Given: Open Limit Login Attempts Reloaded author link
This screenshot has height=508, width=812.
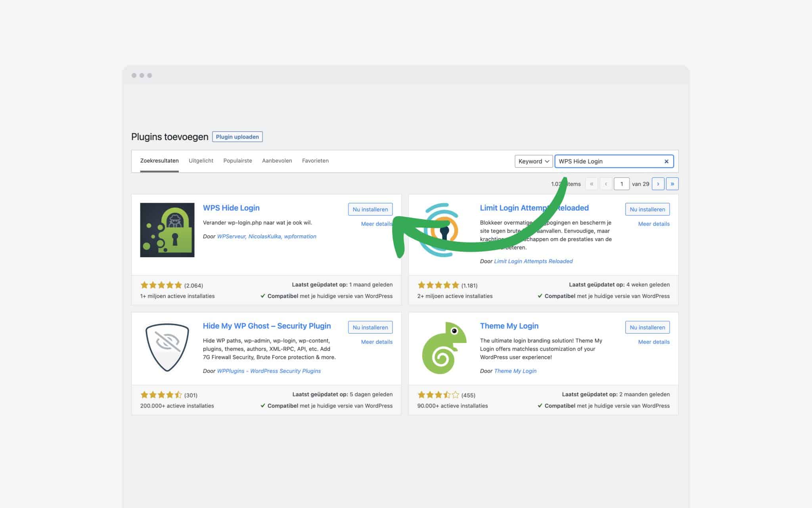Looking at the screenshot, I should pos(533,261).
